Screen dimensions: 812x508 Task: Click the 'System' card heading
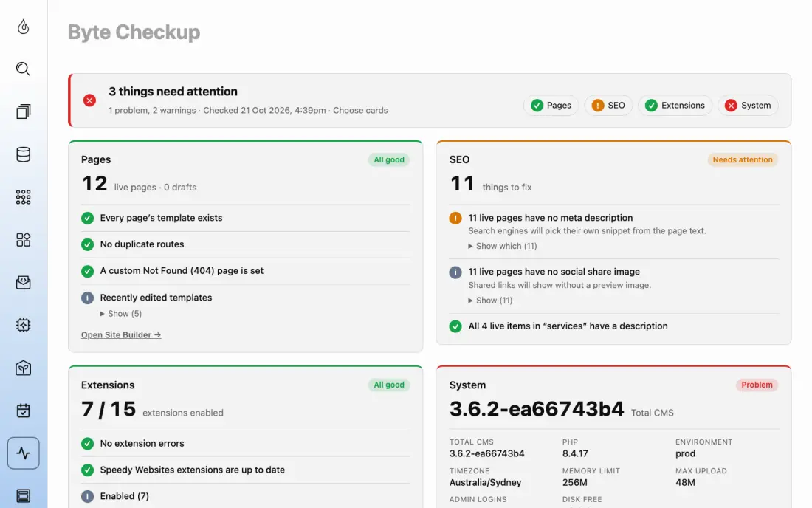(x=467, y=385)
